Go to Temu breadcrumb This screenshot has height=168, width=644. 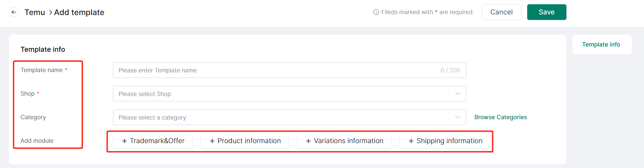[x=35, y=12]
